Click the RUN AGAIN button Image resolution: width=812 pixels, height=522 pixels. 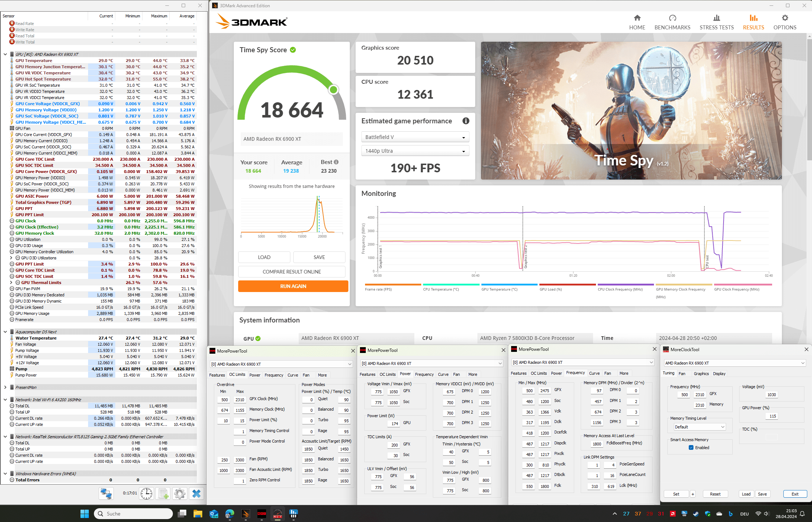293,286
